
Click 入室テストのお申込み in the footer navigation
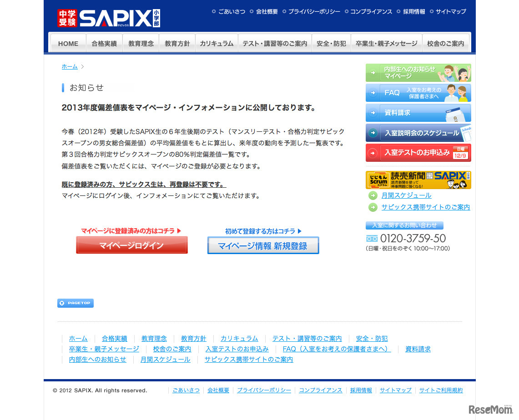point(237,349)
